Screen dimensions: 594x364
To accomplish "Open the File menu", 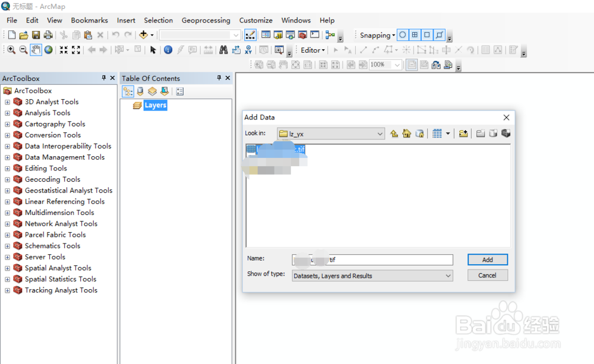I will 12,20.
